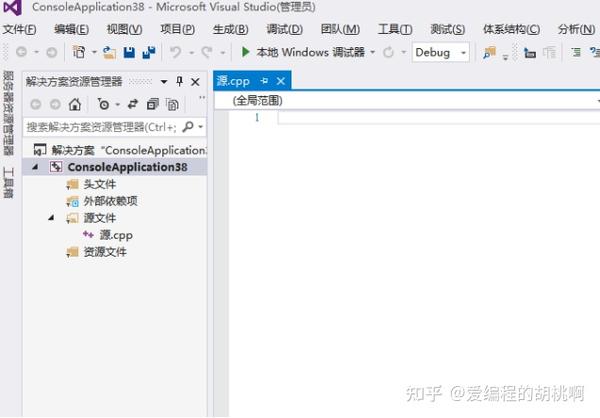
Task: Open the 体系结构(C) menu
Action: point(512,29)
